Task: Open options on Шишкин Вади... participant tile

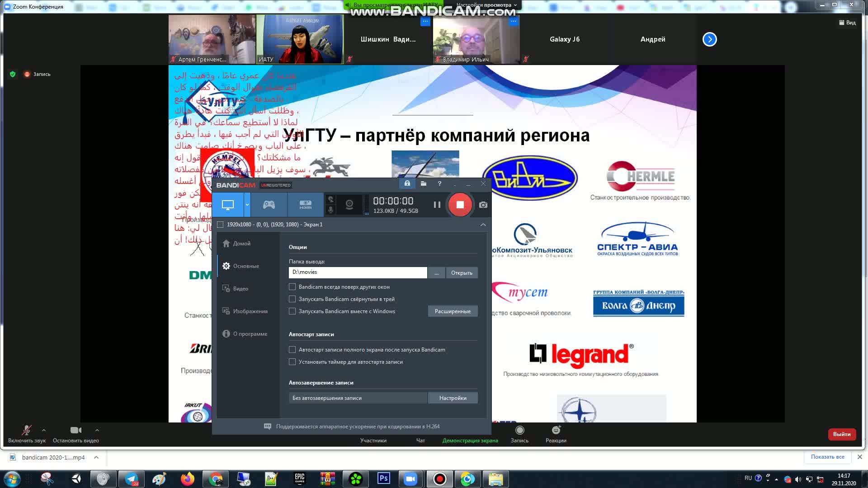Action: [x=425, y=21]
